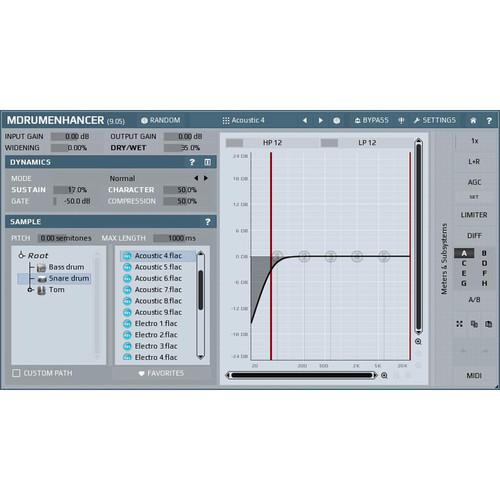Click the AGC SET button
The image size is (500, 500).
coord(474,197)
